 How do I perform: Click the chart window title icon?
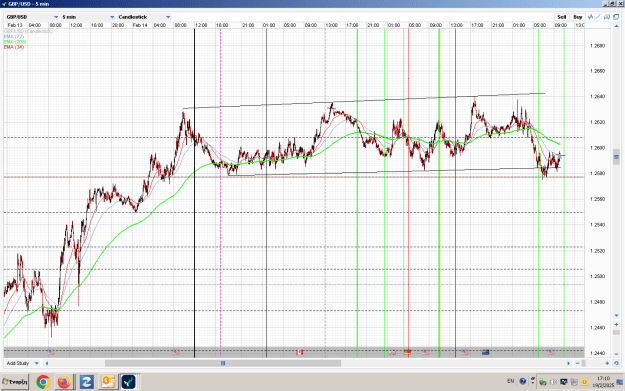coord(4,4)
